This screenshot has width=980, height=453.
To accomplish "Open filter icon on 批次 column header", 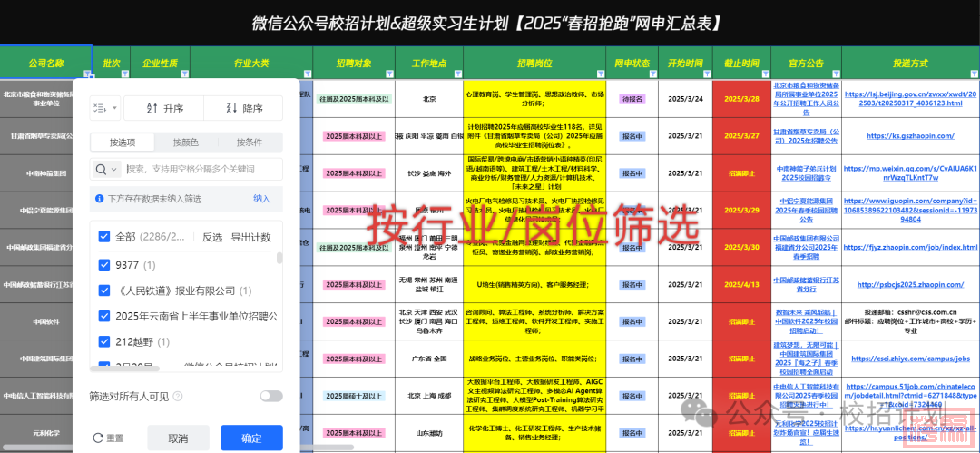I will pos(124,74).
